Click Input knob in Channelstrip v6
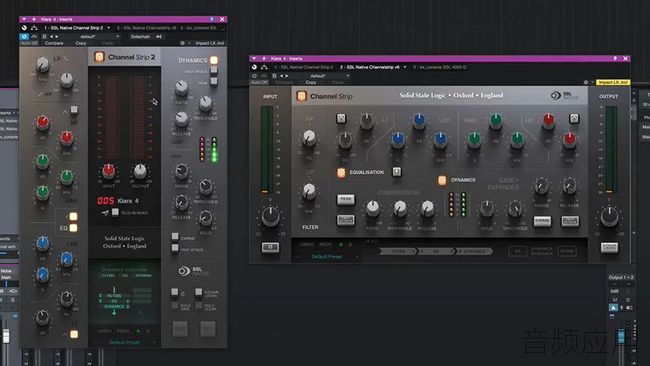 [270, 216]
